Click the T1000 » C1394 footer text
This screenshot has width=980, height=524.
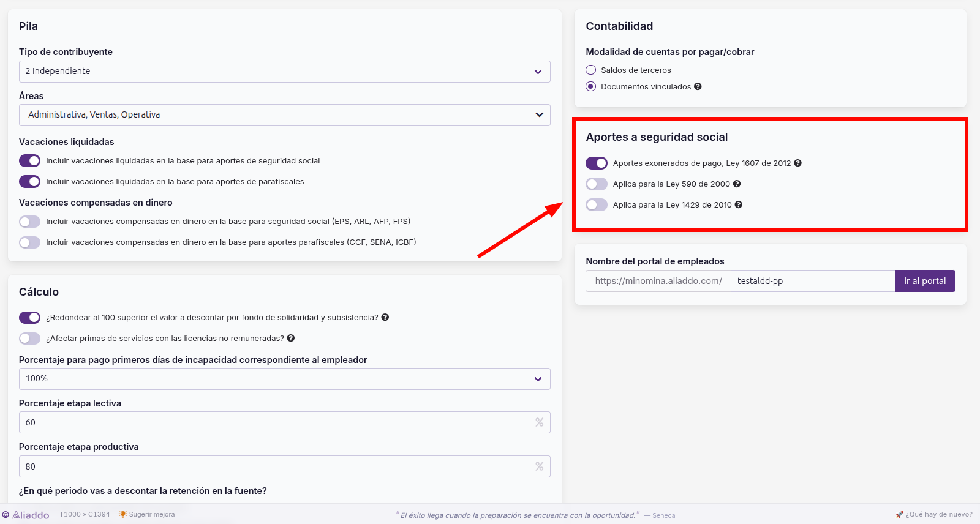(85, 515)
